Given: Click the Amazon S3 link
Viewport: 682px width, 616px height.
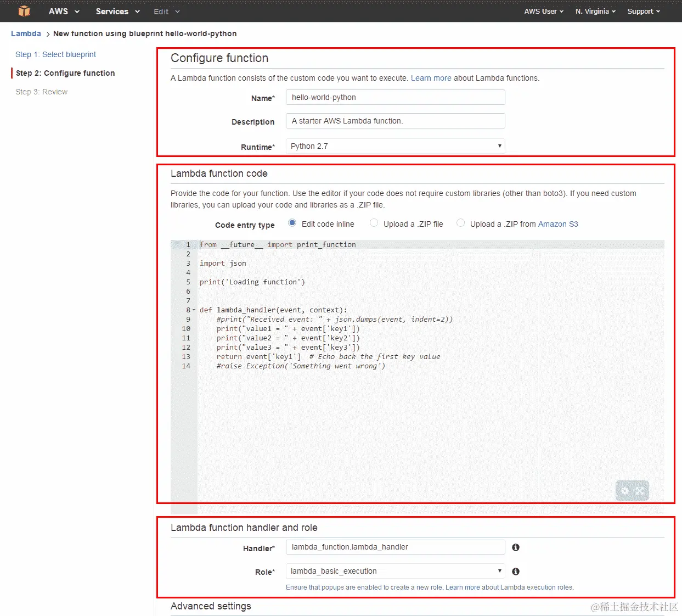Looking at the screenshot, I should point(558,224).
